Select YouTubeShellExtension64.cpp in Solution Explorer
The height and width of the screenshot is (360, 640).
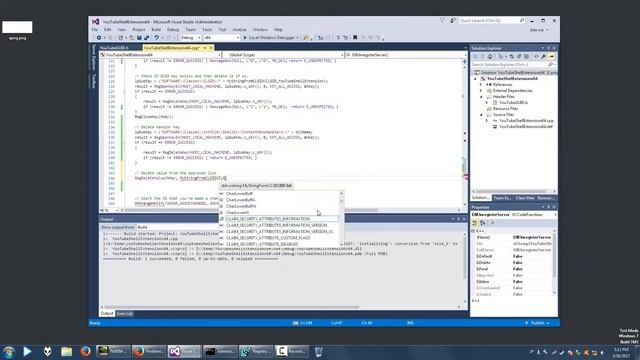(526, 121)
